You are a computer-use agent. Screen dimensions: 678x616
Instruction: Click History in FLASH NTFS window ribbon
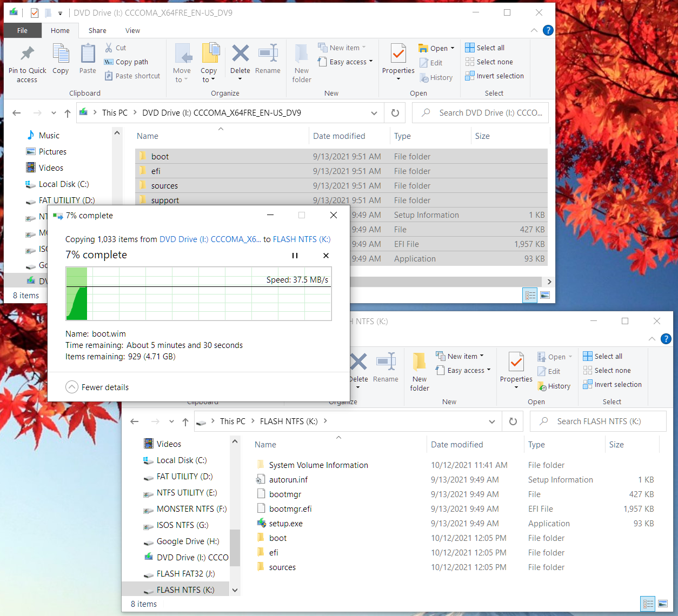tap(554, 386)
